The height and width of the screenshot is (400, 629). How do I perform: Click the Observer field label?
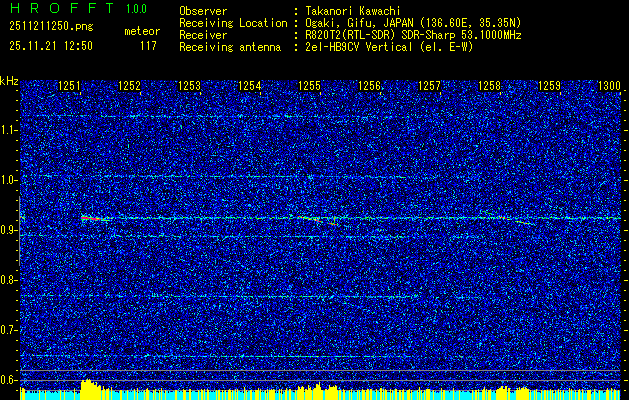tap(203, 11)
